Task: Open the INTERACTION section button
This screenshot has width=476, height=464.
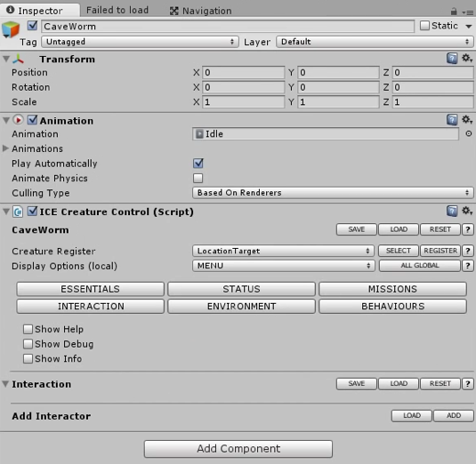Action: pyautogui.click(x=90, y=307)
